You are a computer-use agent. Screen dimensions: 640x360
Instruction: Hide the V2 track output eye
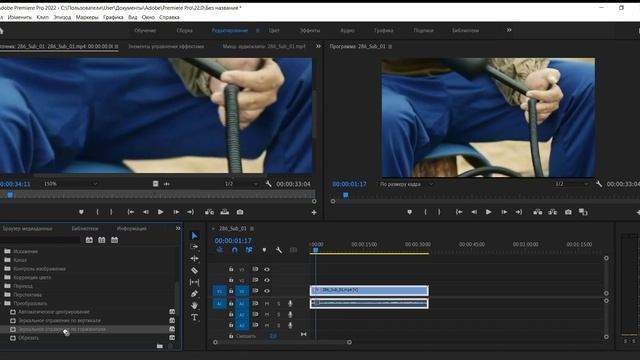click(267, 280)
